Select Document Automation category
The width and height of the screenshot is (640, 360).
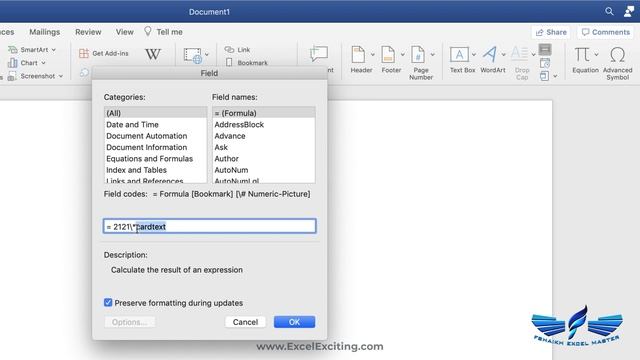coord(156,136)
